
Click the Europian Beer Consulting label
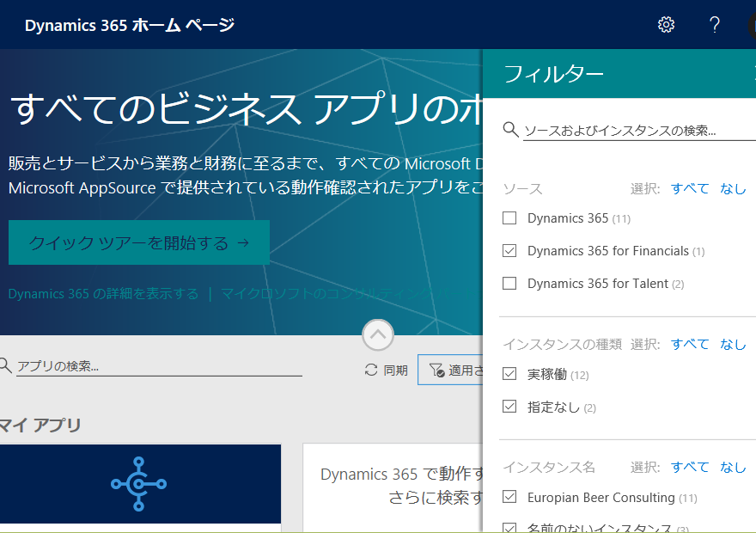[x=601, y=497]
